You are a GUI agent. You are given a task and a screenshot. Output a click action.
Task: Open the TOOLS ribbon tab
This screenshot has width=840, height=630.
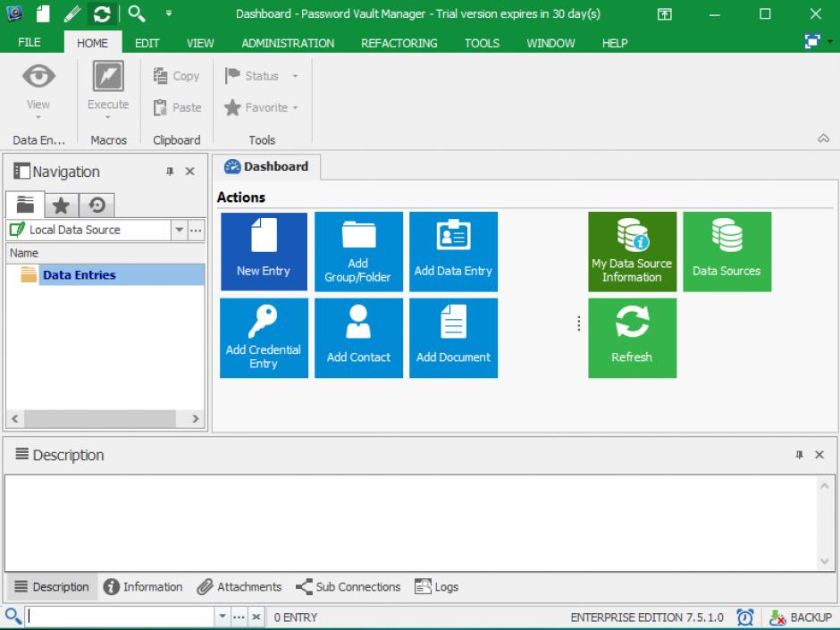(482, 43)
